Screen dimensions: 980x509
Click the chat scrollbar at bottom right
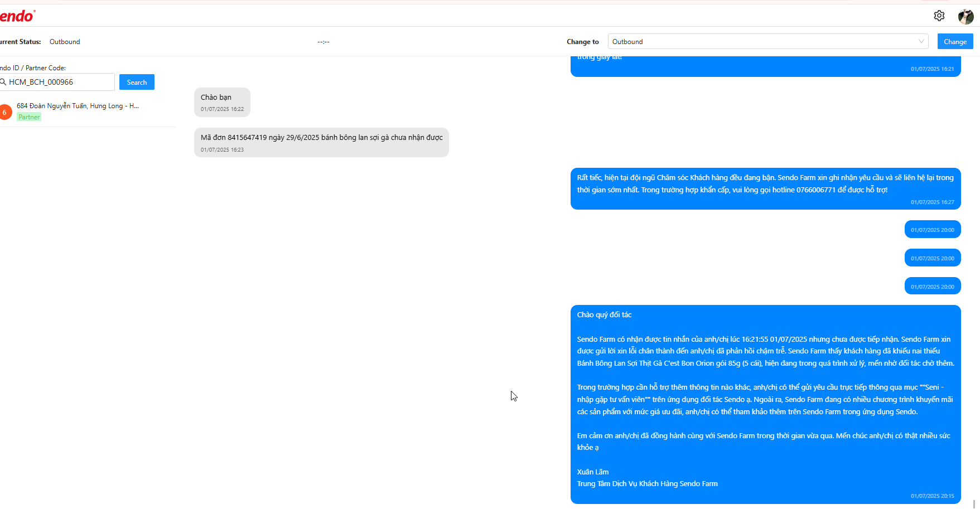[974, 504]
